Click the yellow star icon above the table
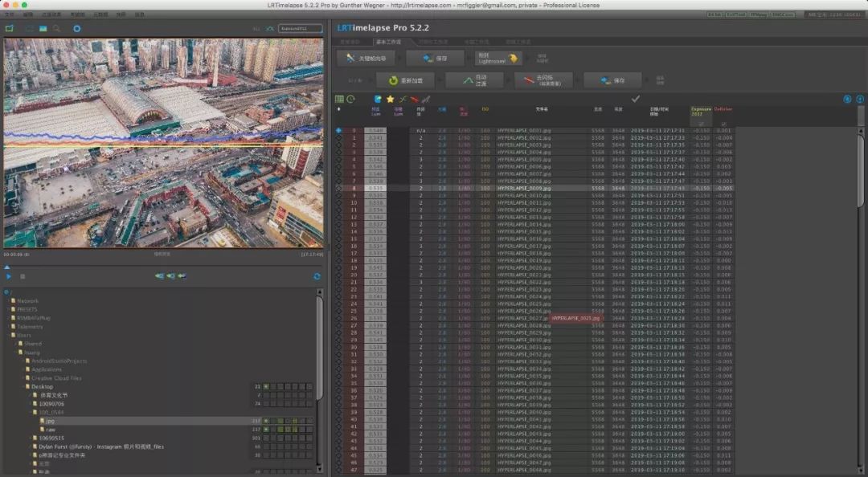The height and width of the screenshot is (477, 868). 390,100
